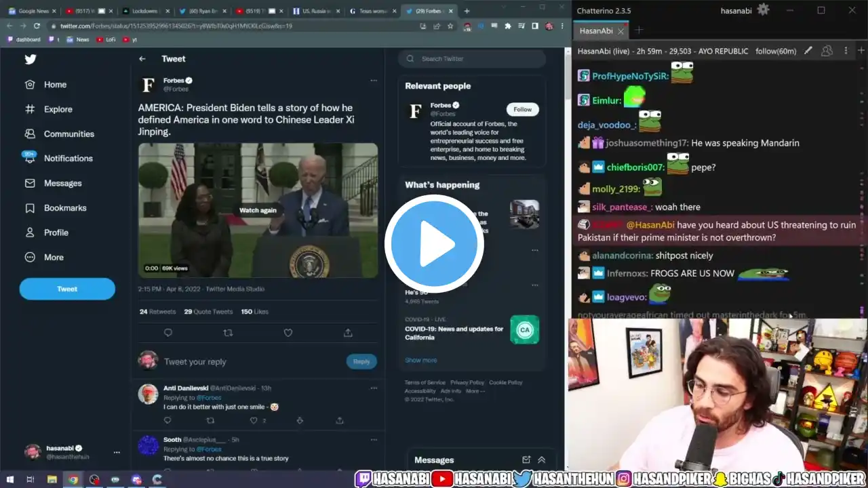Open the dashboard bookmark
The width and height of the screenshot is (868, 488).
point(24,39)
